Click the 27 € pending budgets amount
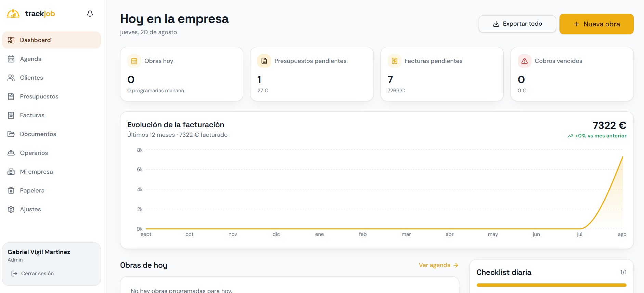 point(263,91)
